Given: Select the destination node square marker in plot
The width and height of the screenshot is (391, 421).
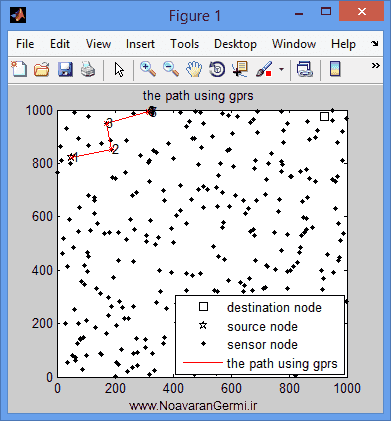Looking at the screenshot, I should pos(324,116).
